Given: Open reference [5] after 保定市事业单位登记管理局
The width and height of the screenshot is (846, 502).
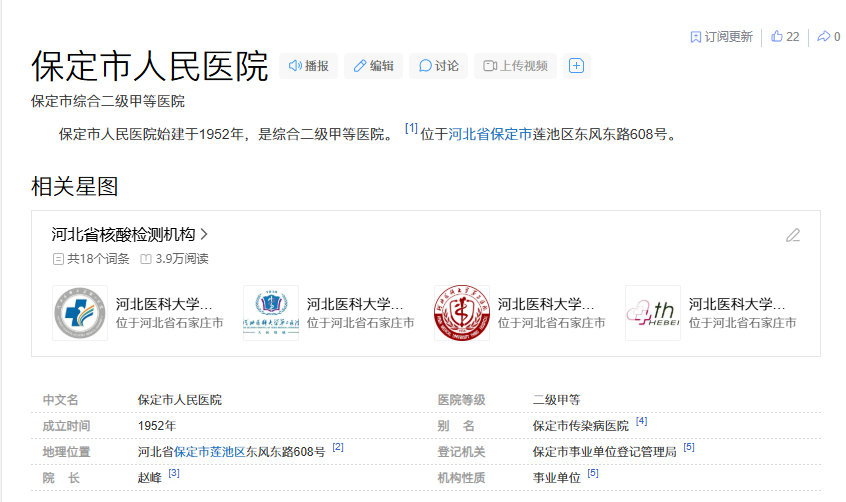Looking at the screenshot, I should (x=689, y=447).
